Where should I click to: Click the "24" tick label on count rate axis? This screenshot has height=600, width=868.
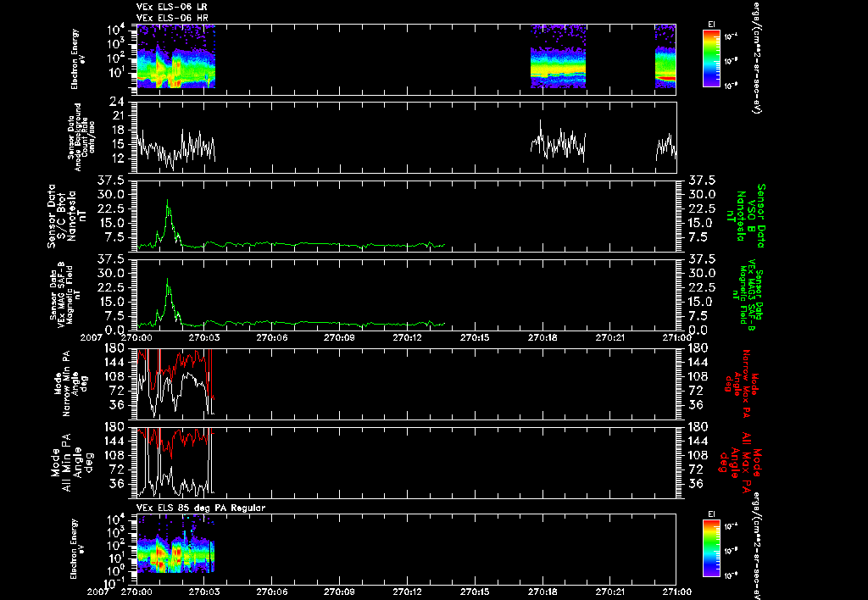(x=116, y=102)
